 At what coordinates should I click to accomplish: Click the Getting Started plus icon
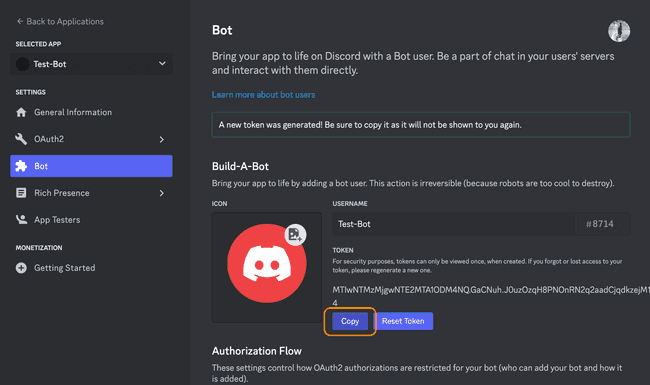[x=21, y=268]
